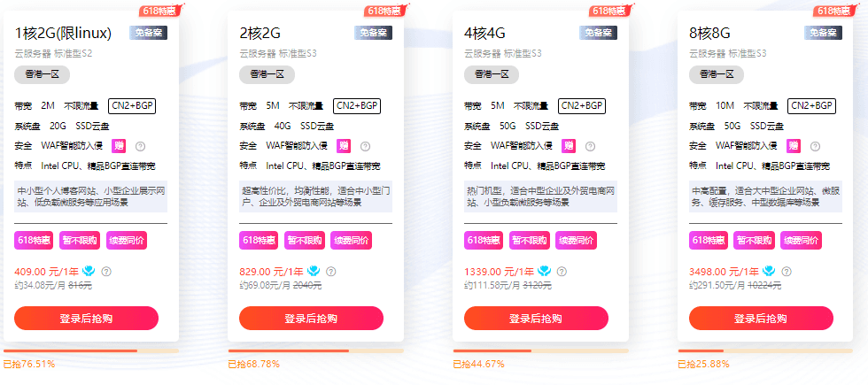Image resolution: width=868 pixels, height=385 pixels.
Task: Click 续费同价 tag on the 2核2G card
Action: 352,240
